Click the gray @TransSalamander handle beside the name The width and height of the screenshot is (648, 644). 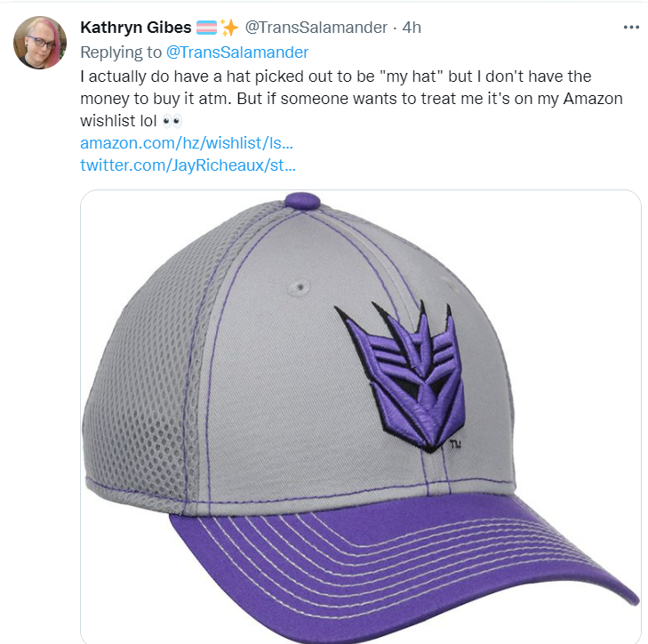click(316, 28)
